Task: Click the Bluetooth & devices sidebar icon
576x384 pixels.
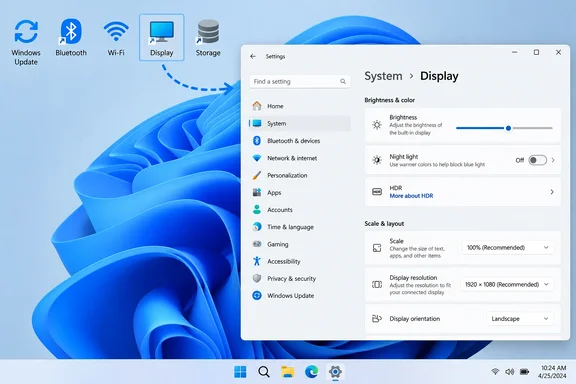Action: pos(257,140)
